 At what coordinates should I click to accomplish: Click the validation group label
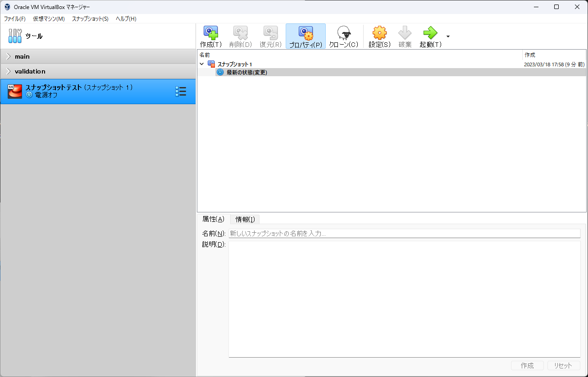(30, 71)
